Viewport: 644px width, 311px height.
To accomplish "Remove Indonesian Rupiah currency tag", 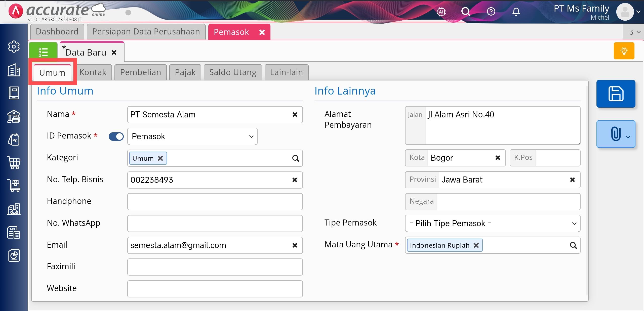I will (476, 245).
